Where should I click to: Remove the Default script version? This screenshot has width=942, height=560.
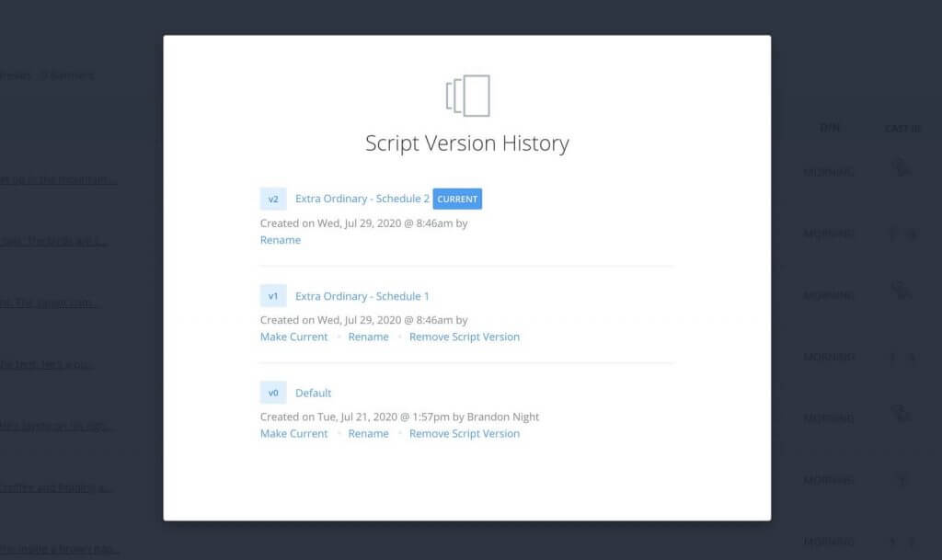click(x=464, y=433)
